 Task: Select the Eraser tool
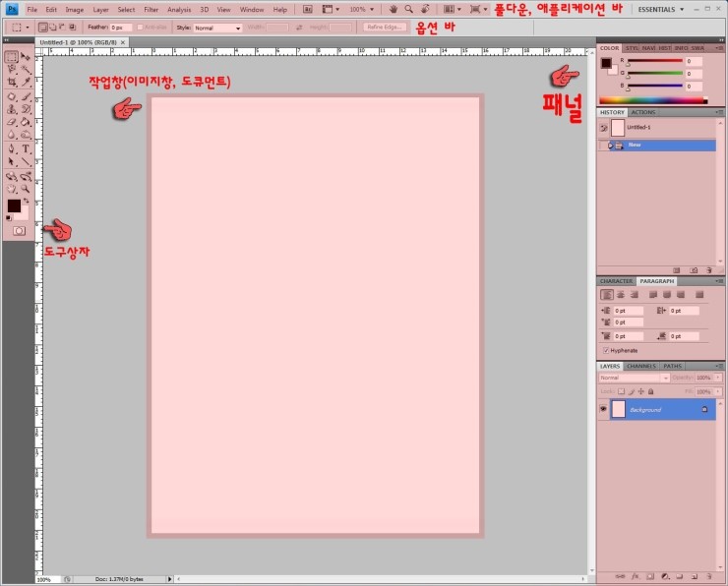point(12,122)
